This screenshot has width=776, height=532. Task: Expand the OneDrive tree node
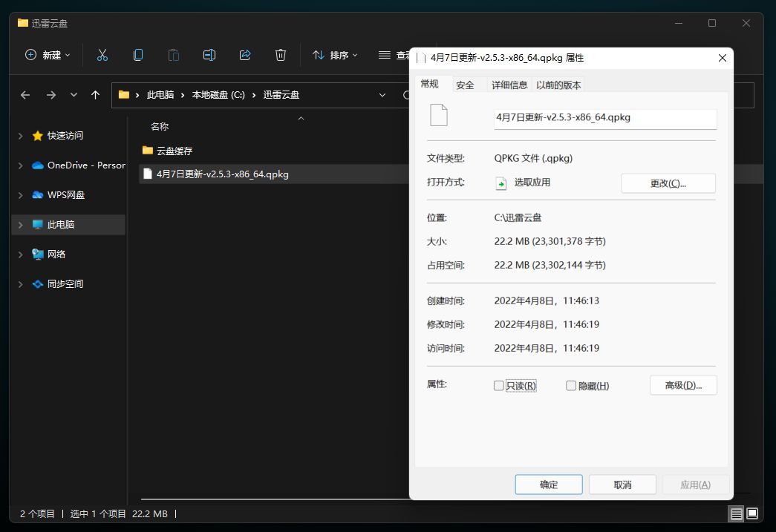(20, 165)
